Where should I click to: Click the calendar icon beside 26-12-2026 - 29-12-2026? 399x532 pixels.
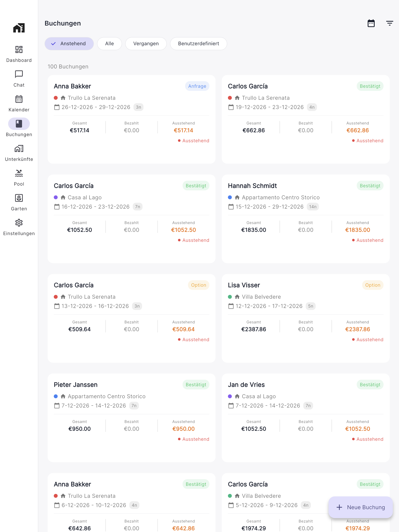point(57,107)
